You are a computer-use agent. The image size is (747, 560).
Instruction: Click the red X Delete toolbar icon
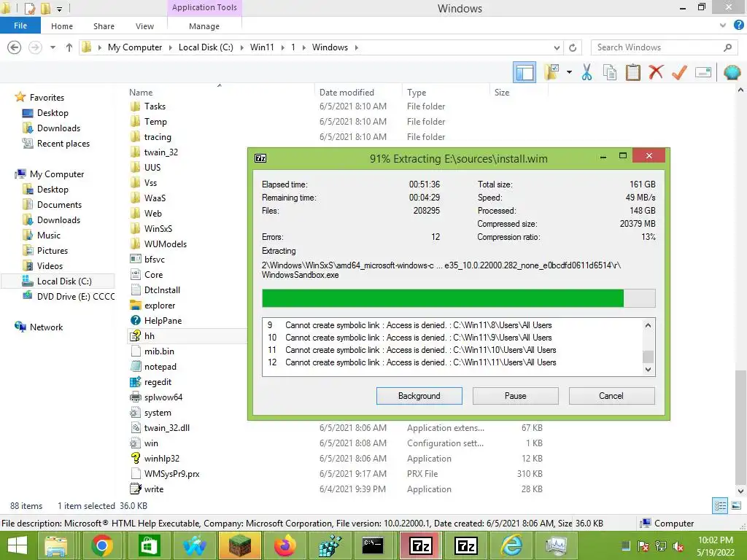pos(656,72)
